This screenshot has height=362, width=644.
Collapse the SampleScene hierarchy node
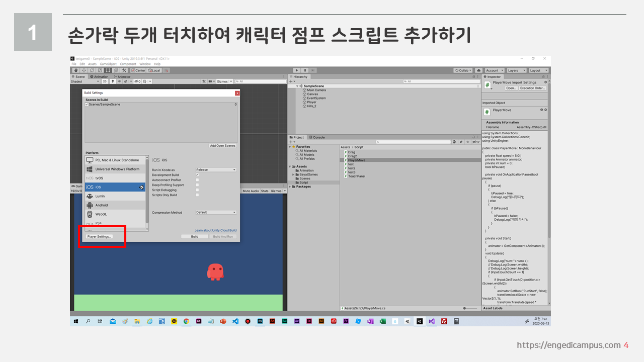click(x=297, y=86)
